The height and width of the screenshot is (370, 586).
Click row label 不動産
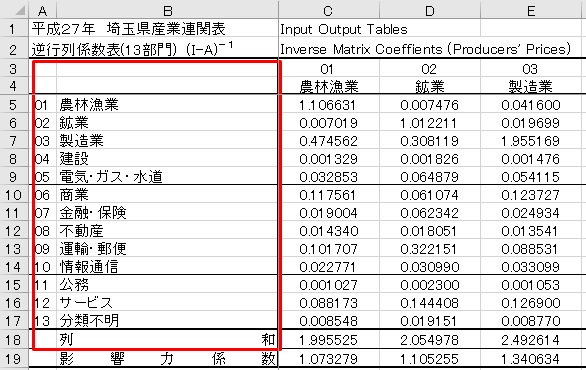[81, 231]
